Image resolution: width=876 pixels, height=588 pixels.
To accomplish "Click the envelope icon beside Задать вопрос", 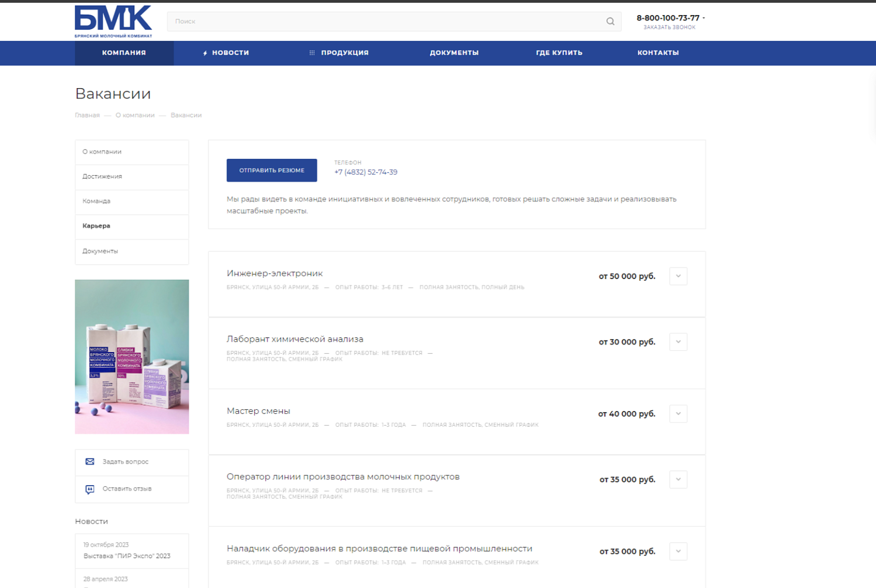I will click(x=90, y=462).
